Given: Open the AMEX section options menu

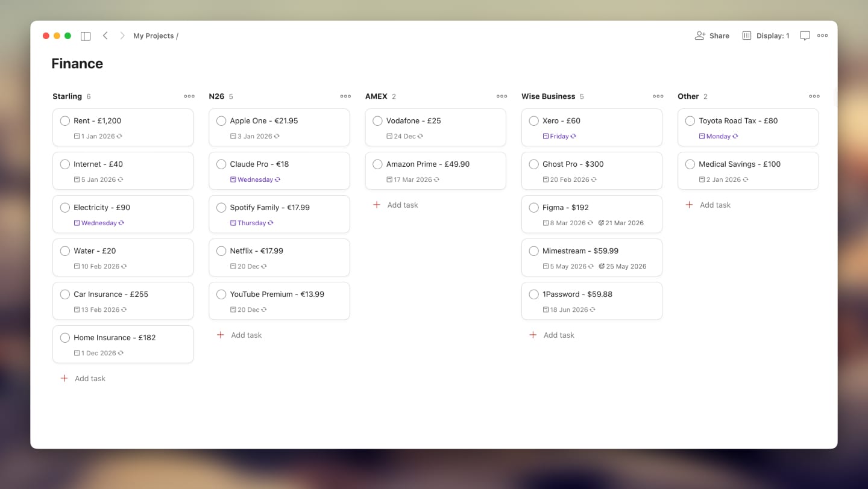Looking at the screenshot, I should 502,96.
